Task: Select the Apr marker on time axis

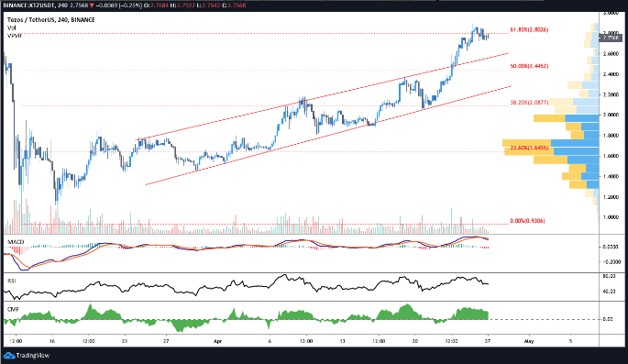Action: (217, 342)
